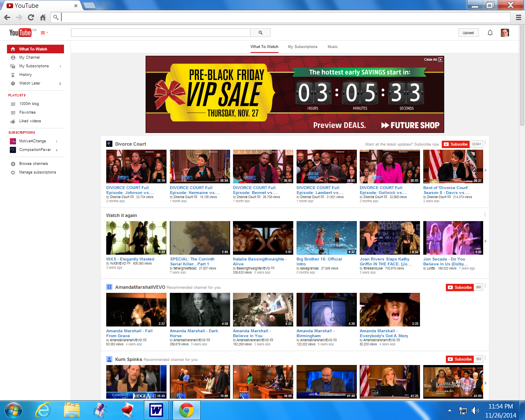Switch to the My Subscriptions tab

point(303,47)
